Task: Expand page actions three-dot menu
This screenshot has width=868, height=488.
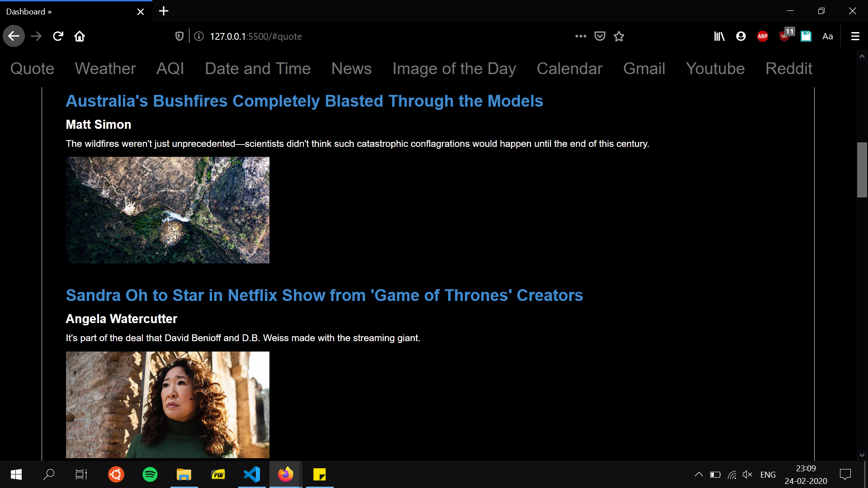Action: pyautogui.click(x=581, y=36)
